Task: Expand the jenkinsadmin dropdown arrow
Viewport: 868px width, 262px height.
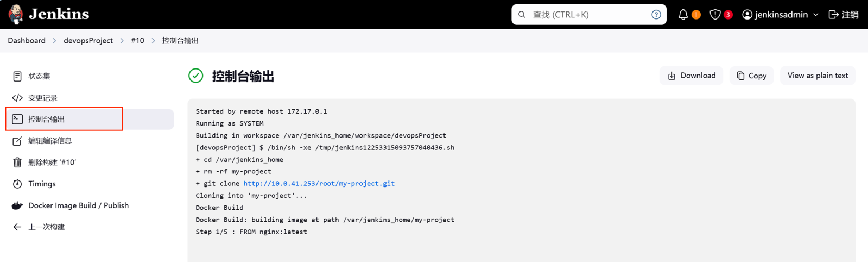Action: click(815, 15)
